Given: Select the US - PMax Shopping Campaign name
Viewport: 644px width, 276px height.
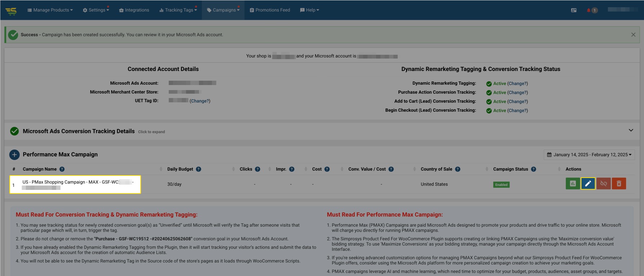Looking at the screenshot, I should [x=78, y=184].
